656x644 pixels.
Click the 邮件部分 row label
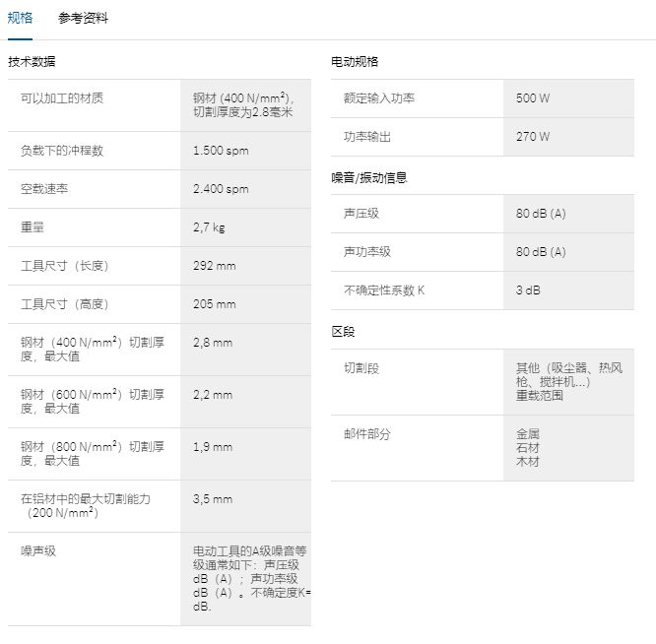tap(367, 434)
